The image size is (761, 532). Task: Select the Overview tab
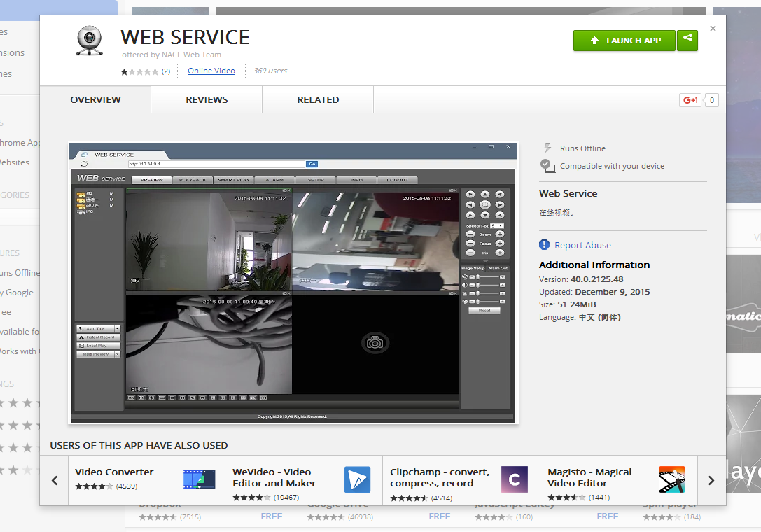tap(95, 100)
